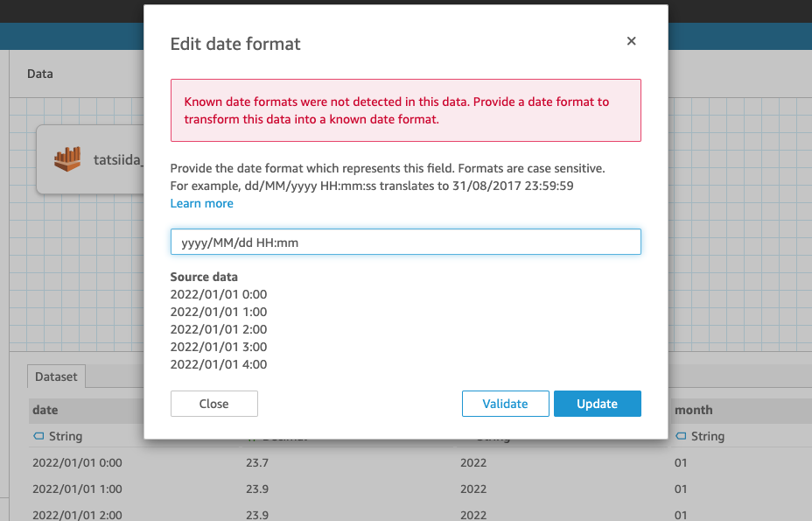Click the 2022/01/01 1:00 table cell
Image resolution: width=812 pixels, height=521 pixels.
77,489
